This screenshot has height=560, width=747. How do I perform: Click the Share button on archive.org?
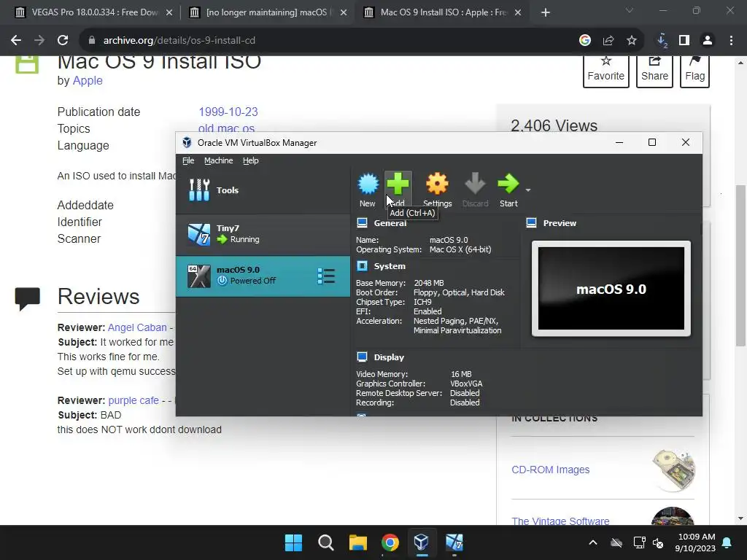pyautogui.click(x=654, y=71)
